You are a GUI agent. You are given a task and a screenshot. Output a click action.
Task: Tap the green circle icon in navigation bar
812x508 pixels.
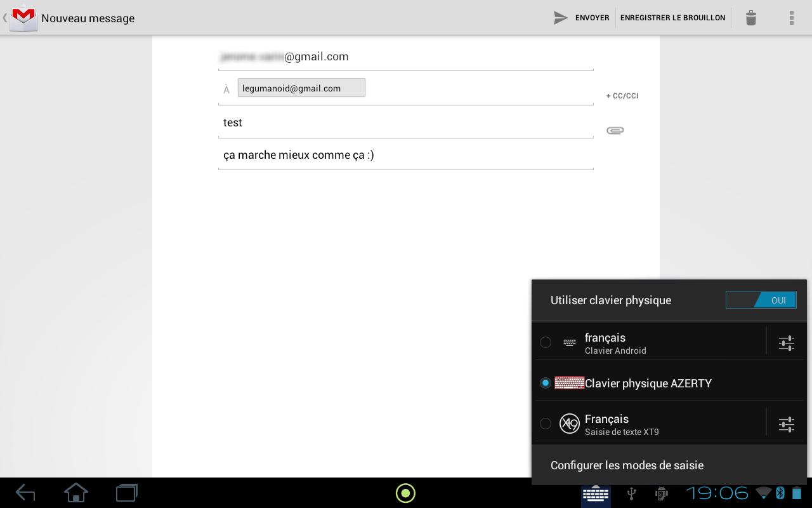click(x=405, y=493)
